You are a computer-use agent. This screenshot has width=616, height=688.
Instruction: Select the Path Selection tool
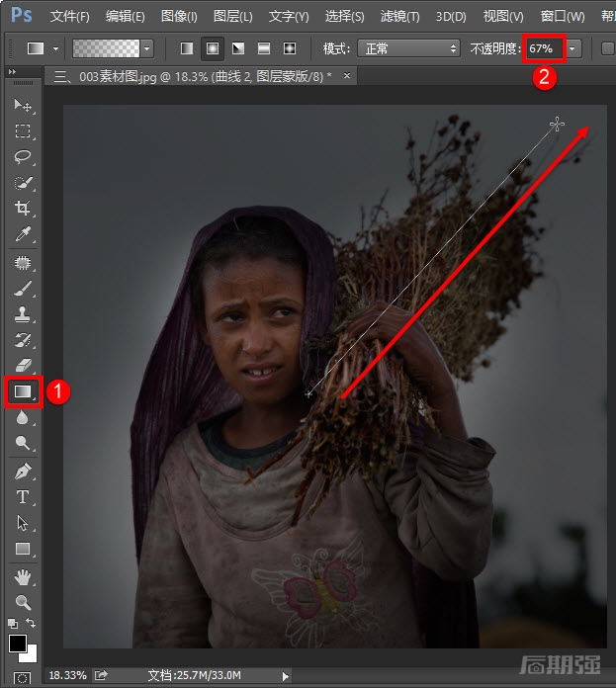(23, 523)
